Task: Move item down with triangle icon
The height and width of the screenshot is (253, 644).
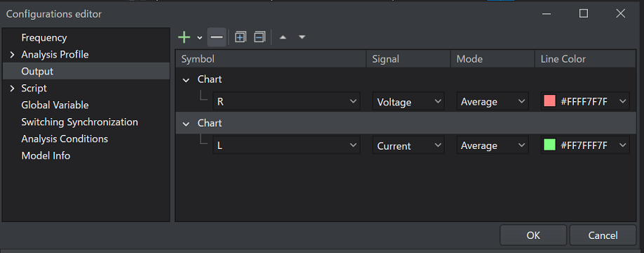Action: (302, 37)
